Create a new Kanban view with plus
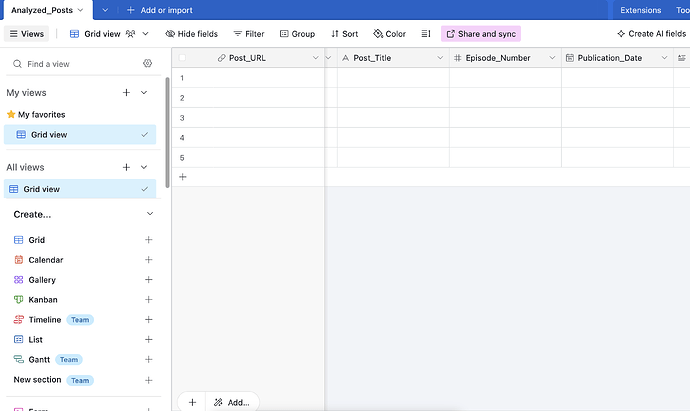The image size is (690, 411). [149, 300]
